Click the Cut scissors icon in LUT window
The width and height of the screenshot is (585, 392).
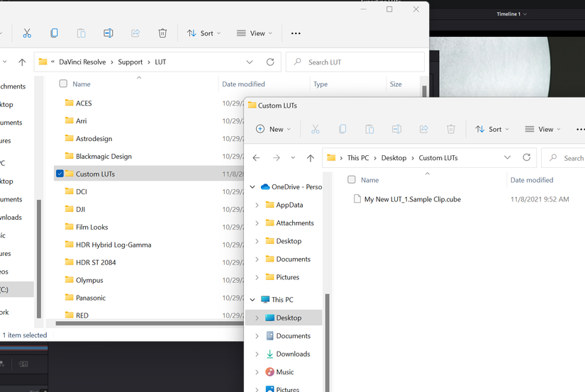point(27,33)
